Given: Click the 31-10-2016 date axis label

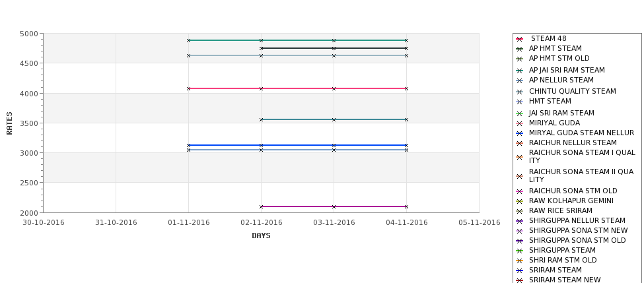Looking at the screenshot, I should click(116, 223).
